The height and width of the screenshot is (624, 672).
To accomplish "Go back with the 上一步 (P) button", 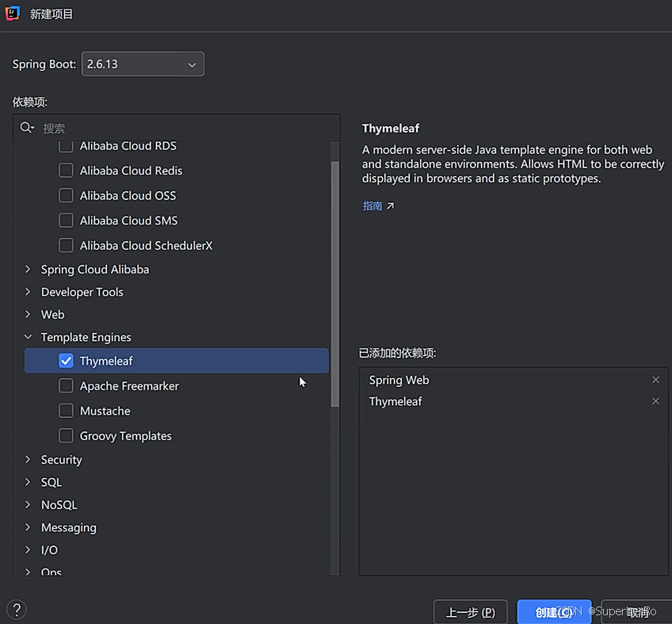I will click(470, 612).
